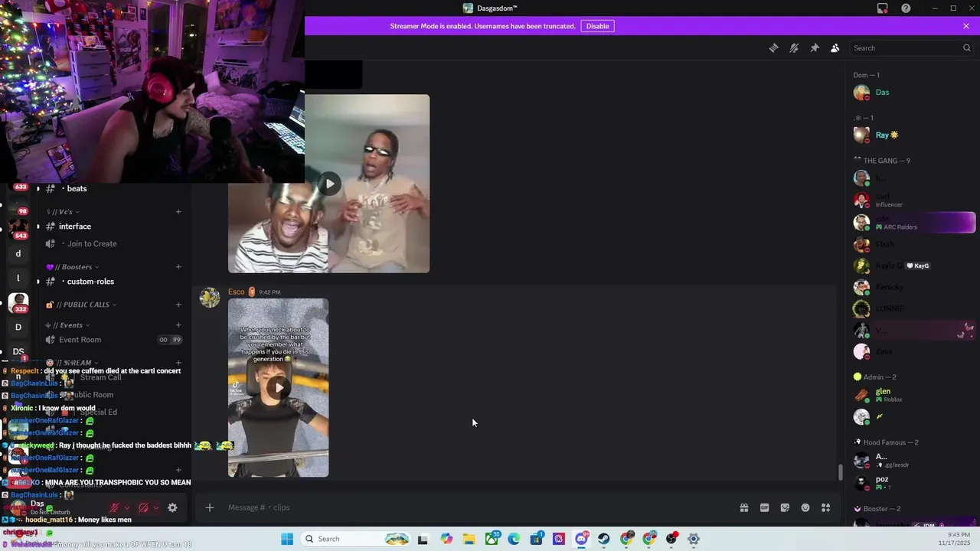
Task: Open Discord taskbar icon
Action: [x=581, y=539]
